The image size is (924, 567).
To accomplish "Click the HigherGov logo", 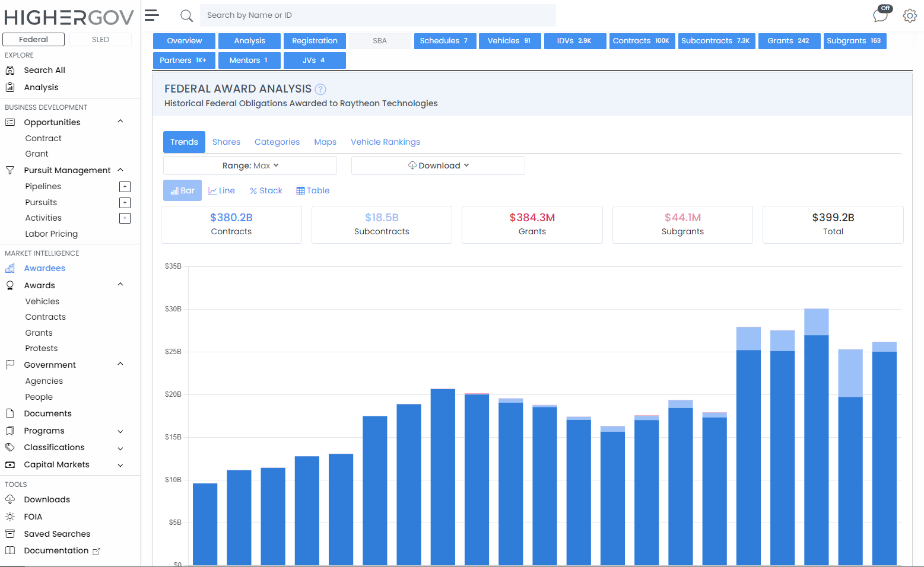I will 69,17.
